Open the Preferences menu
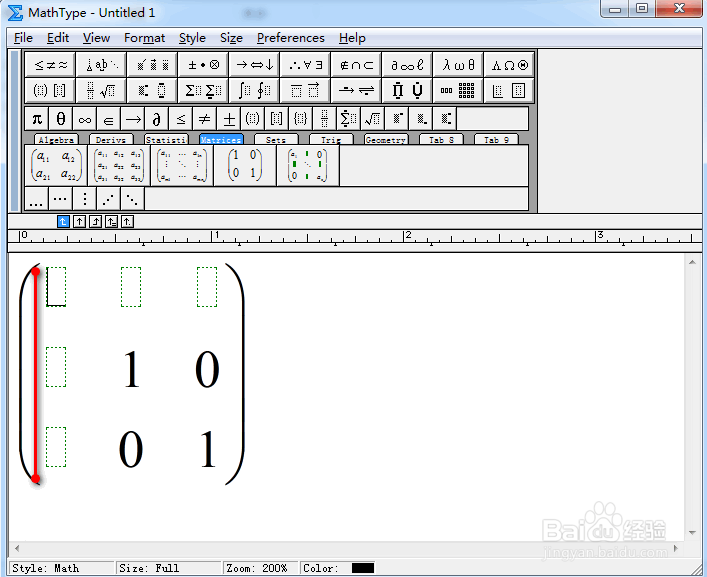Viewport: 707px width, 577px height. tap(290, 38)
